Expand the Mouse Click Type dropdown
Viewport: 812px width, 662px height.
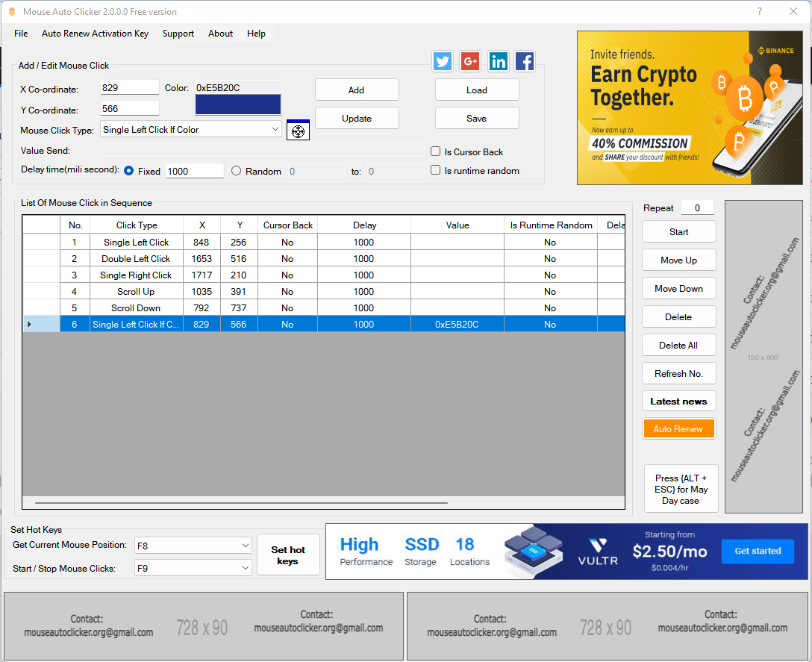(x=275, y=130)
